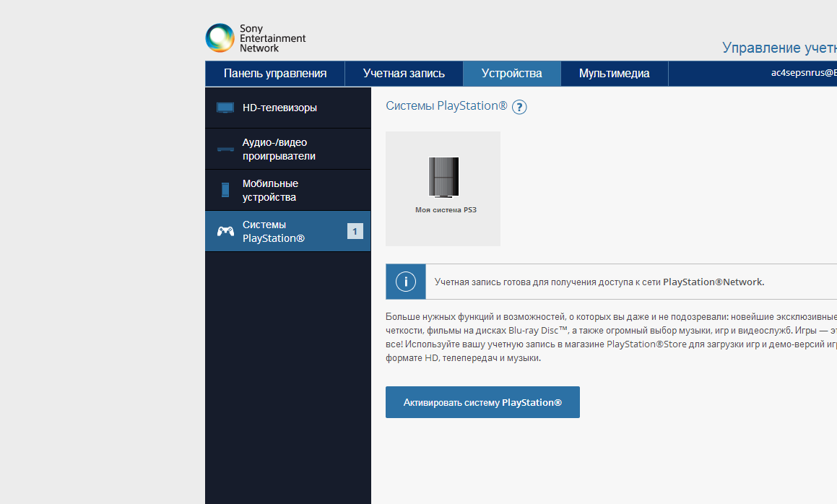837x504 pixels.
Task: Click the Системы PlayStation® page heading
Action: 446,105
